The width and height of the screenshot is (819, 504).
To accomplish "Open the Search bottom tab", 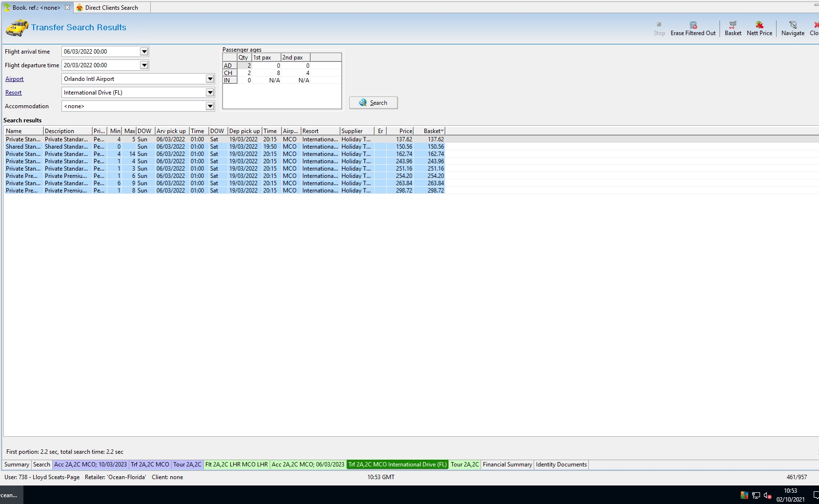I will pos(41,465).
